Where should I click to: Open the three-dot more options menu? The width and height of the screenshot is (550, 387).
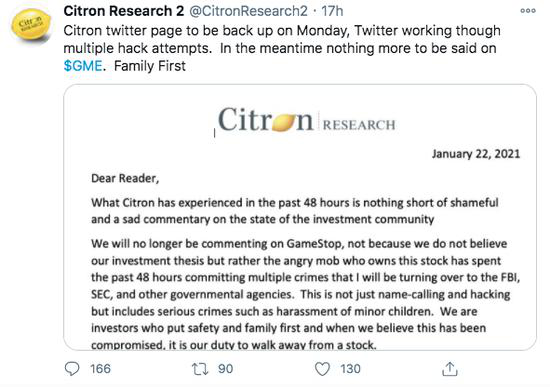click(x=528, y=11)
